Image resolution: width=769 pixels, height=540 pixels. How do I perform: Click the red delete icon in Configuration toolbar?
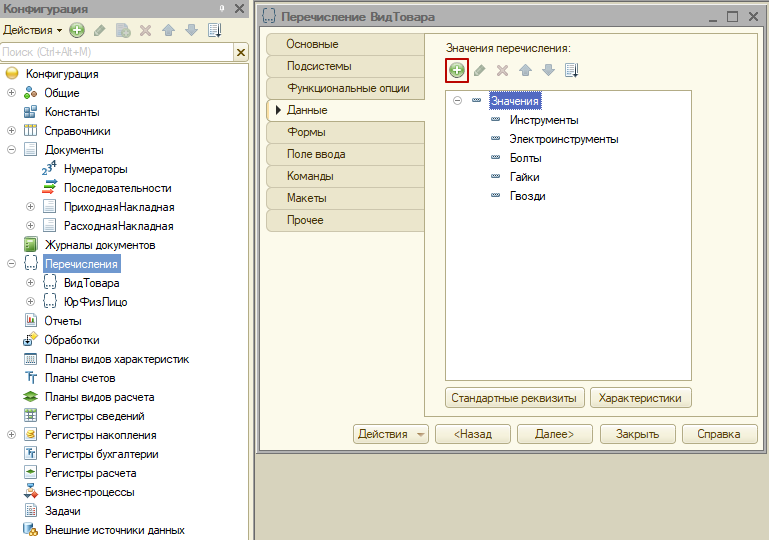(145, 30)
